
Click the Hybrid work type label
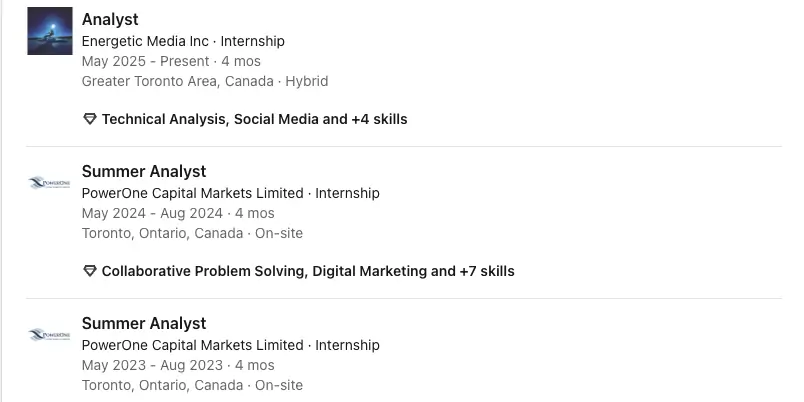(x=306, y=81)
